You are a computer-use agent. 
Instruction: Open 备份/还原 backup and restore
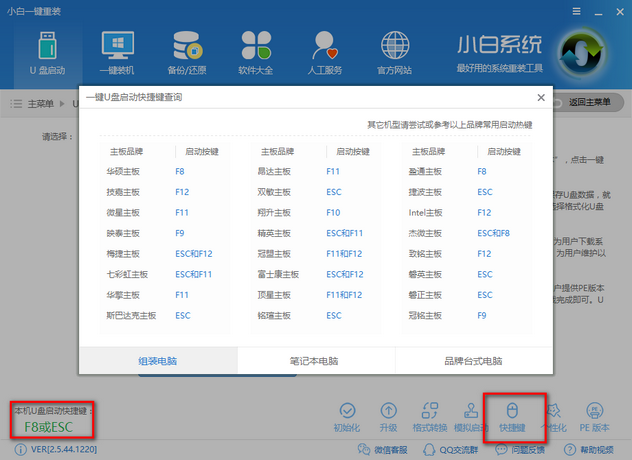click(186, 52)
